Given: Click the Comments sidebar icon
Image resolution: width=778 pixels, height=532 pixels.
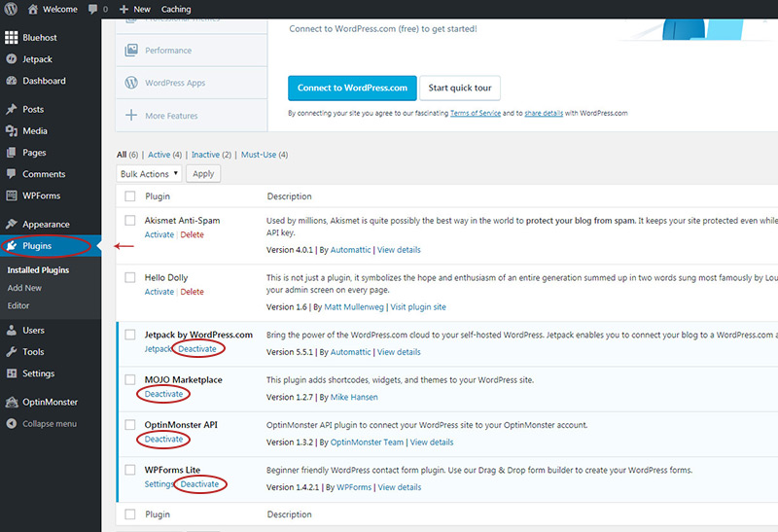Looking at the screenshot, I should pos(12,174).
